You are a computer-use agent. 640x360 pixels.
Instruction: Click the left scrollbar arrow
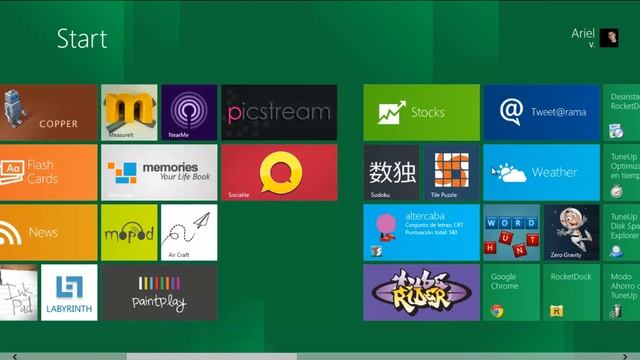[15, 357]
